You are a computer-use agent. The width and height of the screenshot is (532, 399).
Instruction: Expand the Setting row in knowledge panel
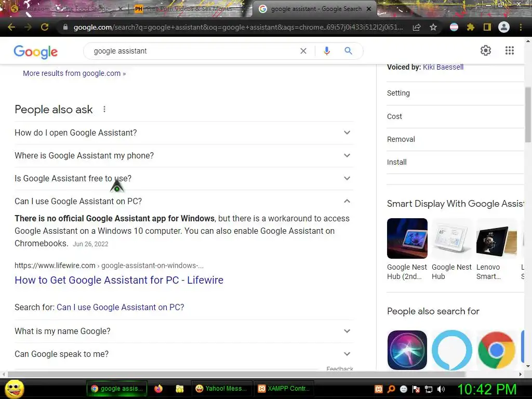click(455, 93)
